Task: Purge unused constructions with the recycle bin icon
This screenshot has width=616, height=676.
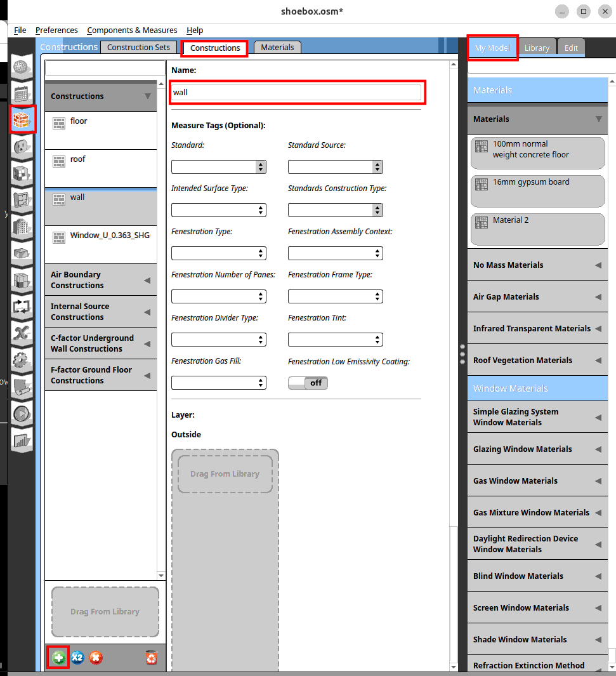Action: (x=152, y=658)
